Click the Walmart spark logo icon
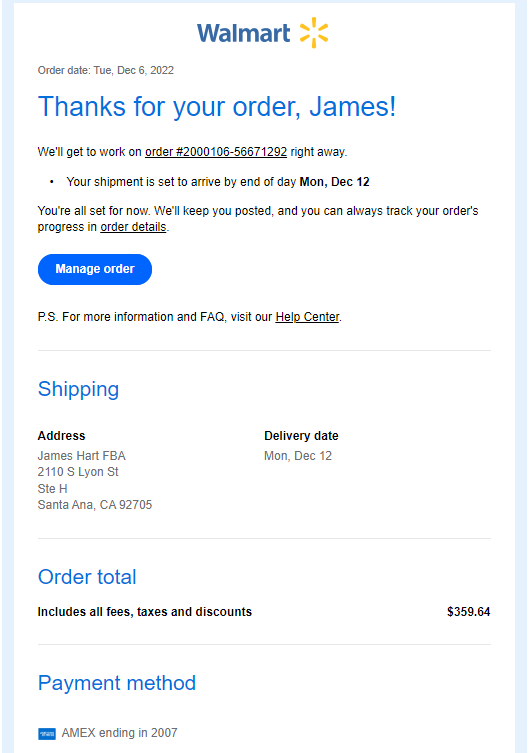The height and width of the screenshot is (753, 530). pyautogui.click(x=314, y=33)
